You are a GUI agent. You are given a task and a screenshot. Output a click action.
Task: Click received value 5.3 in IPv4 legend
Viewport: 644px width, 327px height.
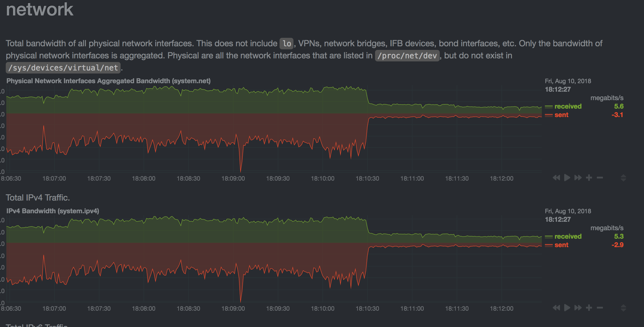(x=619, y=237)
